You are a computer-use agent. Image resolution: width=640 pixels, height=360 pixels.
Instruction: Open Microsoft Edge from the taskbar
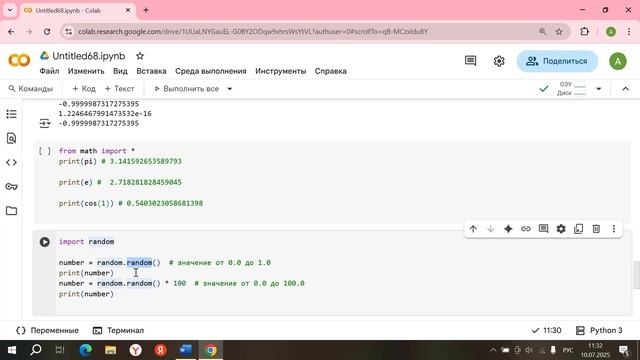86,350
